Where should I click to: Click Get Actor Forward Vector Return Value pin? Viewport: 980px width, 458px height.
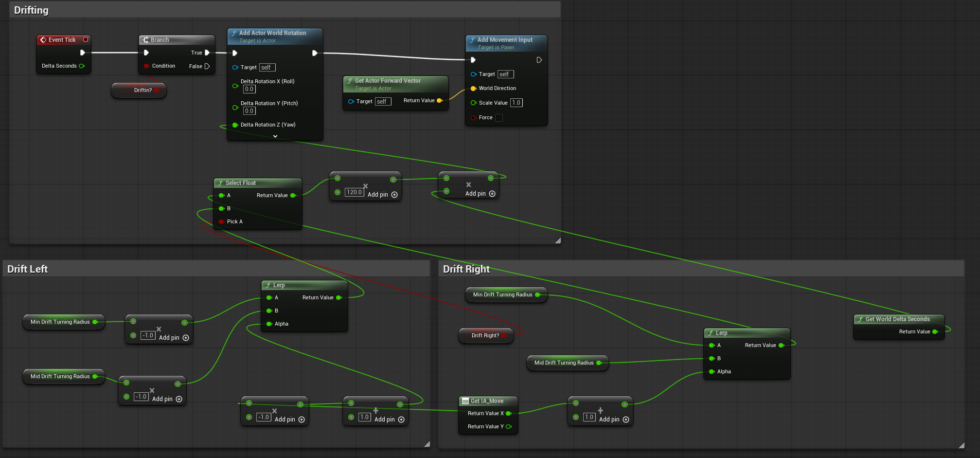click(x=439, y=101)
